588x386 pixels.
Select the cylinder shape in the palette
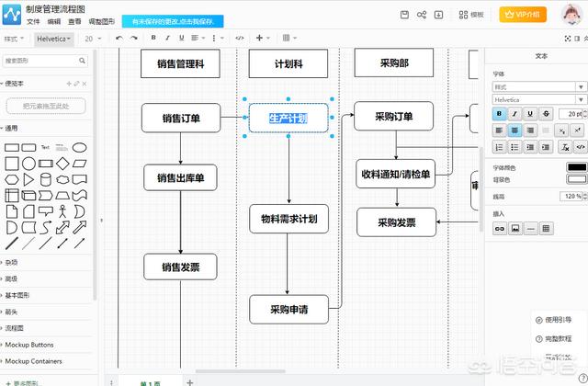point(46,180)
